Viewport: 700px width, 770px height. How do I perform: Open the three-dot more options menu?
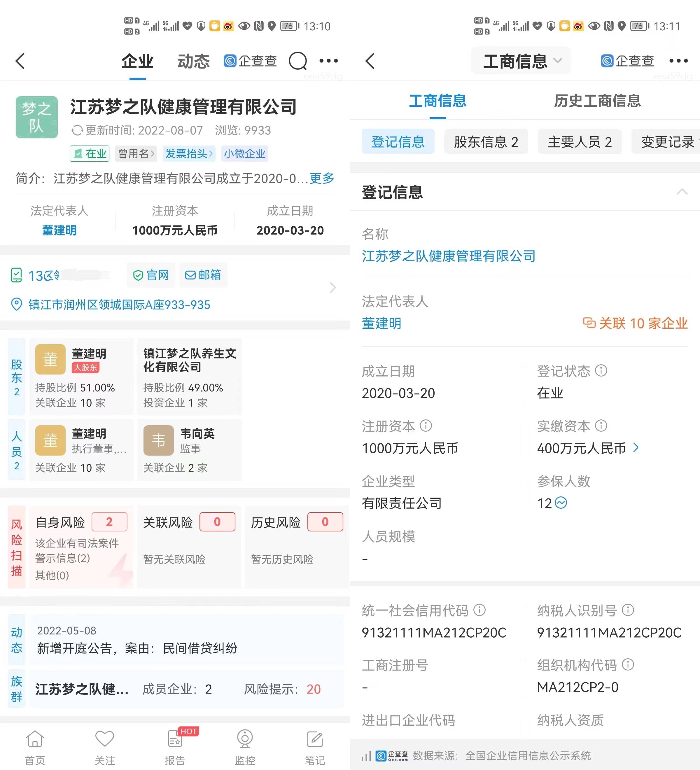(x=328, y=60)
